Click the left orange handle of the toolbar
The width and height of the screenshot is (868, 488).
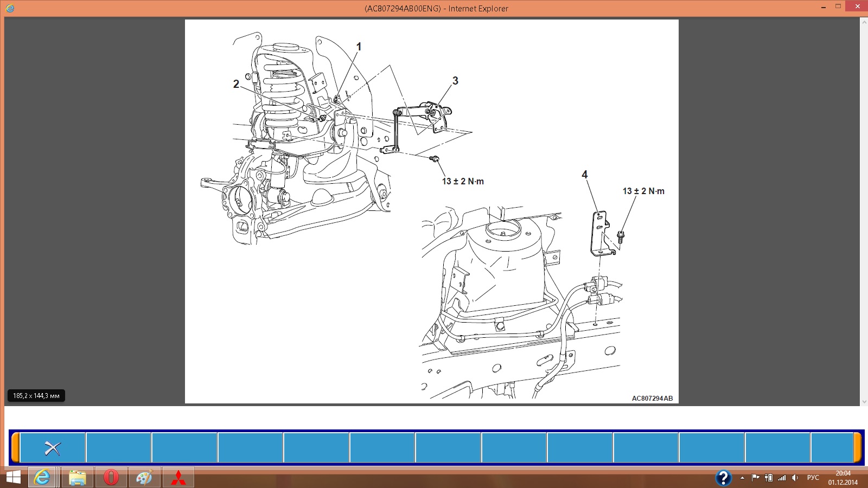[x=16, y=448]
